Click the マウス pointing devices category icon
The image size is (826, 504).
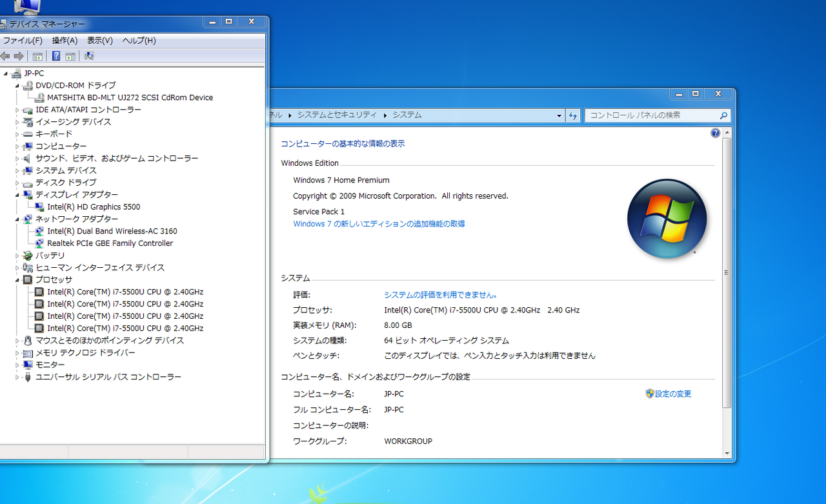(x=28, y=340)
